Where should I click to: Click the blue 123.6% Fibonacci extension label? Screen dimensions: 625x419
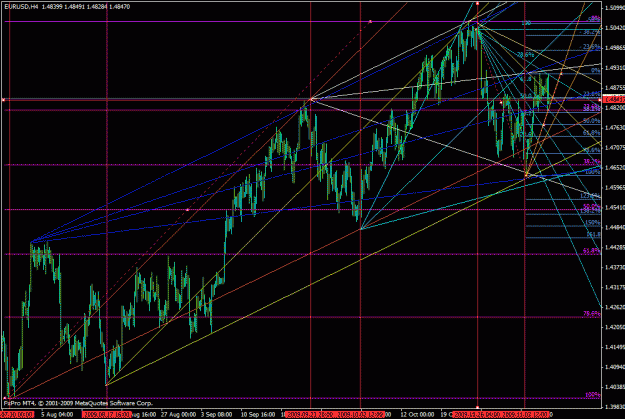(591, 196)
